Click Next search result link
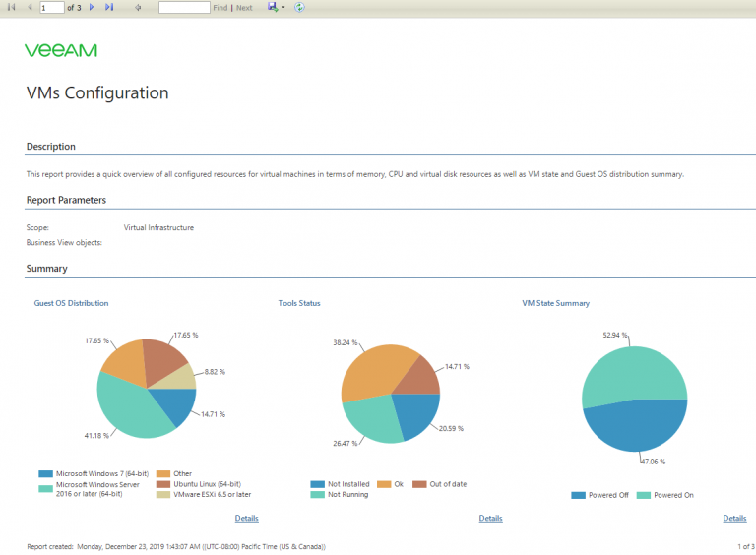Image resolution: width=756 pixels, height=555 pixels. click(244, 8)
